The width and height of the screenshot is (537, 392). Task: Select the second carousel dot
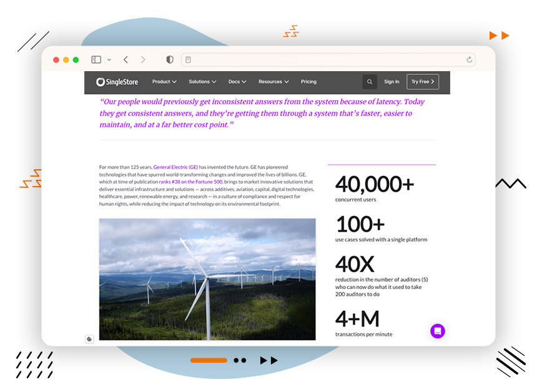[244, 360]
